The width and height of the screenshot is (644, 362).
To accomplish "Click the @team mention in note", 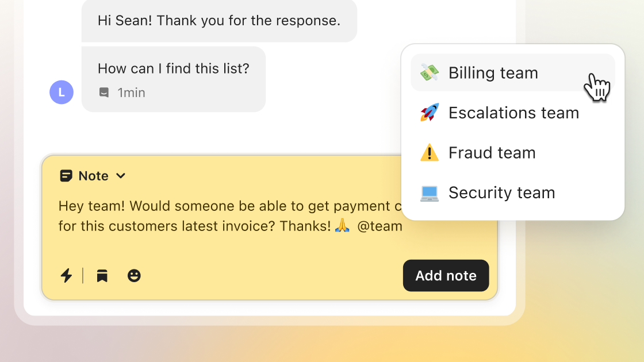I will (379, 226).
